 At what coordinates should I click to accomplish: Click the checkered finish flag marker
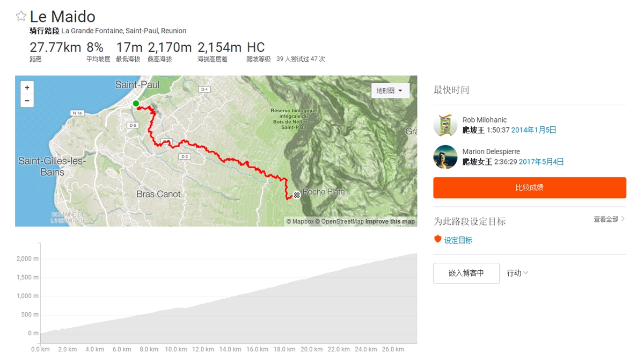point(297,195)
